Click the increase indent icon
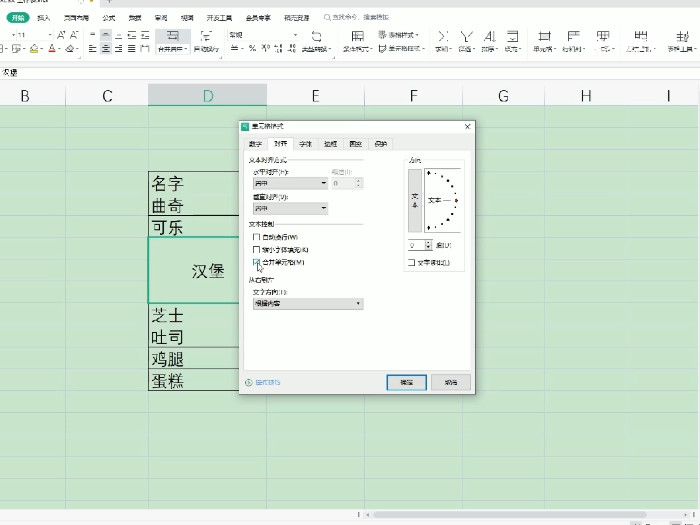The width and height of the screenshot is (700, 525). tap(145, 35)
